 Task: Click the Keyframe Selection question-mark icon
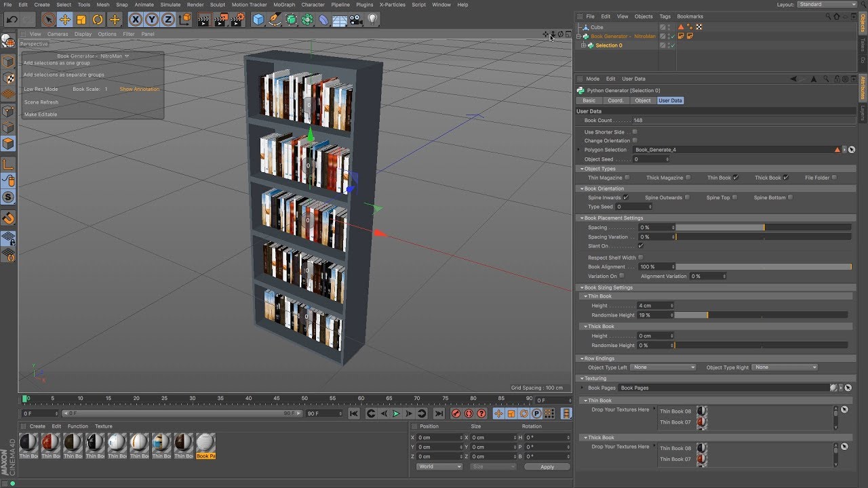[481, 413]
